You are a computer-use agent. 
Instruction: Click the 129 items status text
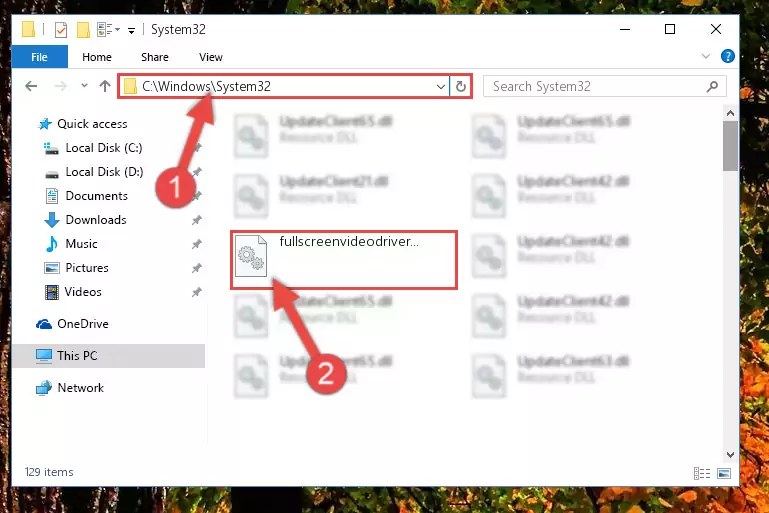(x=49, y=472)
